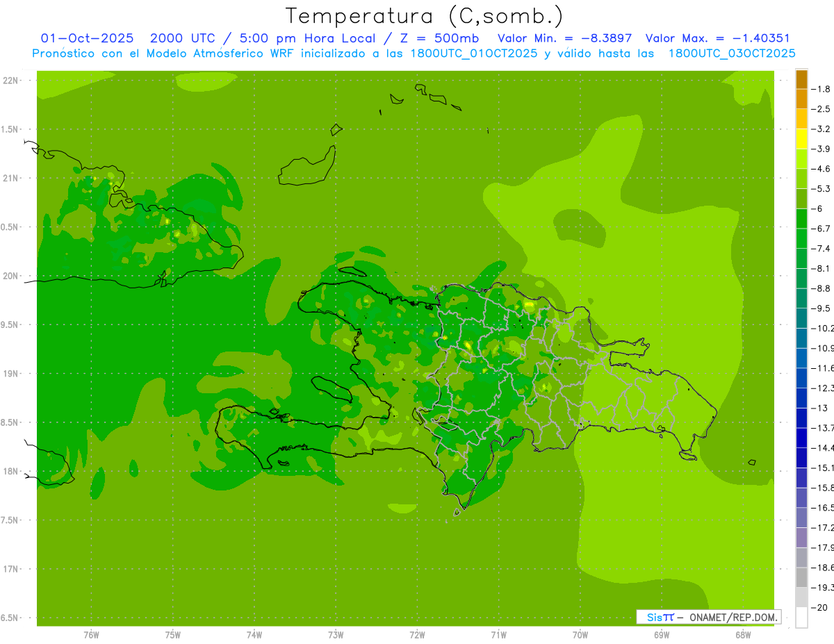Screen dimensions: 834x644
Task: Pick the dark orange top legend swatch
Action: click(801, 79)
